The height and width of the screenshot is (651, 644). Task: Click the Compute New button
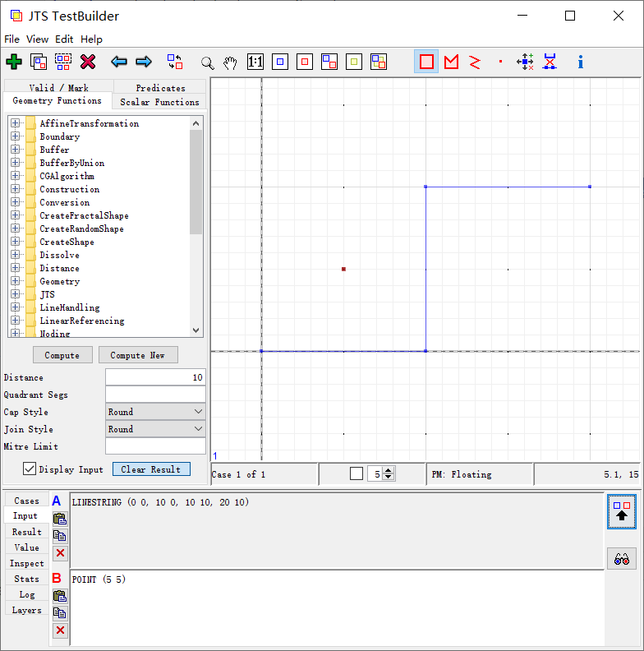pyautogui.click(x=138, y=355)
